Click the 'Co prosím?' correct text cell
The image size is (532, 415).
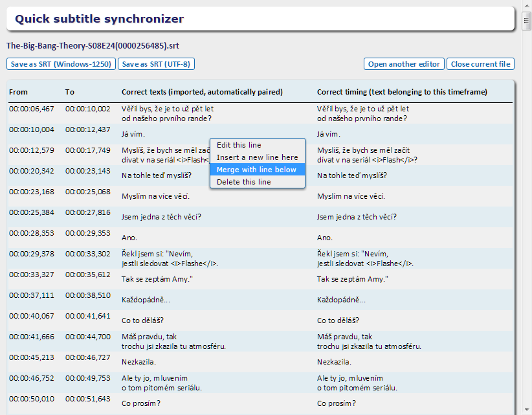click(141, 403)
